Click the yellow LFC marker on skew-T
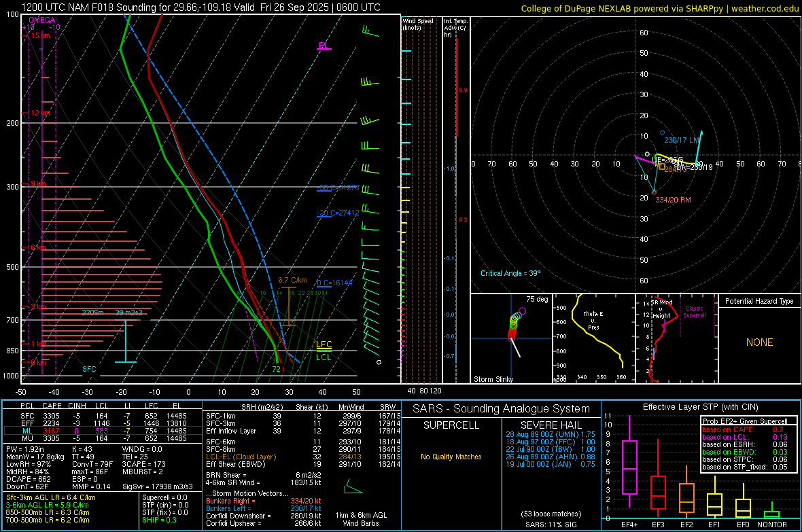Viewport: 802px width, 532px height. (324, 345)
